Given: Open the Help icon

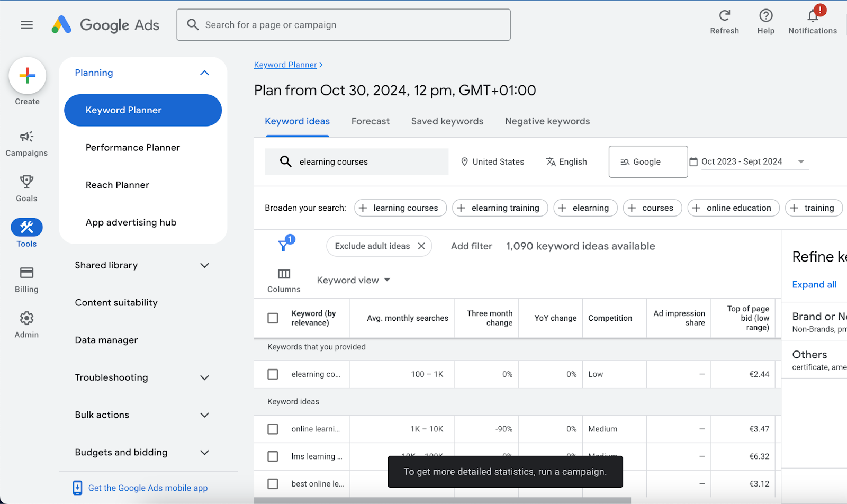Looking at the screenshot, I should tap(765, 15).
